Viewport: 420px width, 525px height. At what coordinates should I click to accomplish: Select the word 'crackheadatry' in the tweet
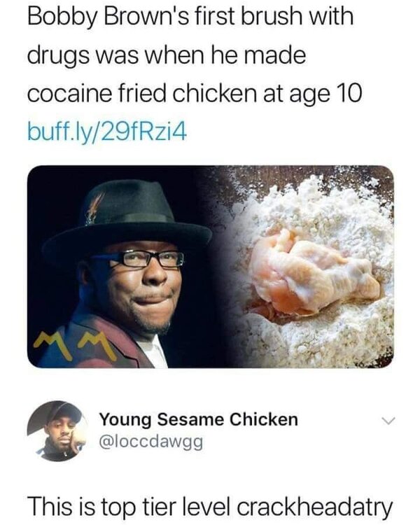(x=315, y=507)
